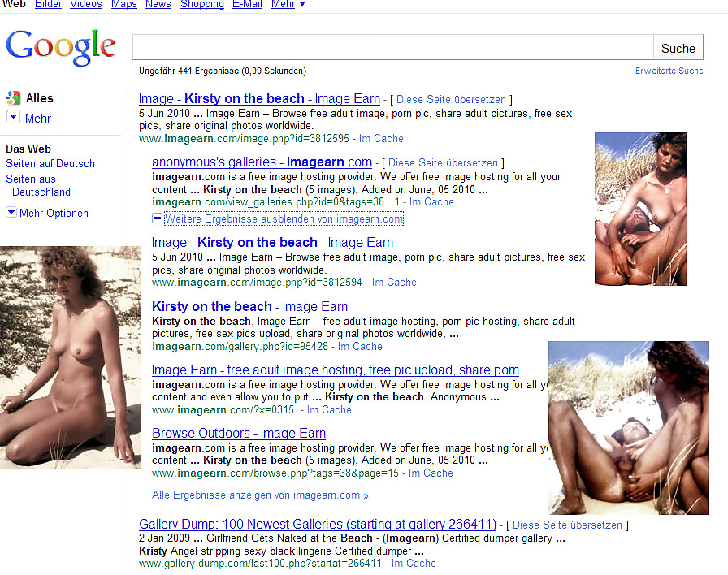
Task: Open Im Cache for gallery.php?id=95428 result
Action: coord(360,346)
